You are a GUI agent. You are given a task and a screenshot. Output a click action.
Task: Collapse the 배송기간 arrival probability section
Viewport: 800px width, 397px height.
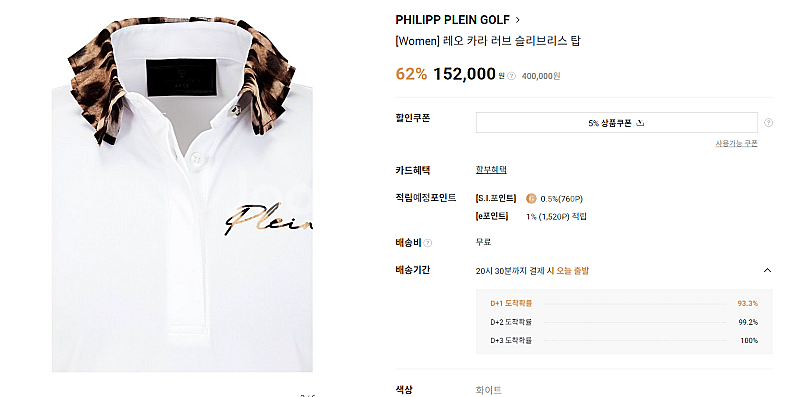767,270
